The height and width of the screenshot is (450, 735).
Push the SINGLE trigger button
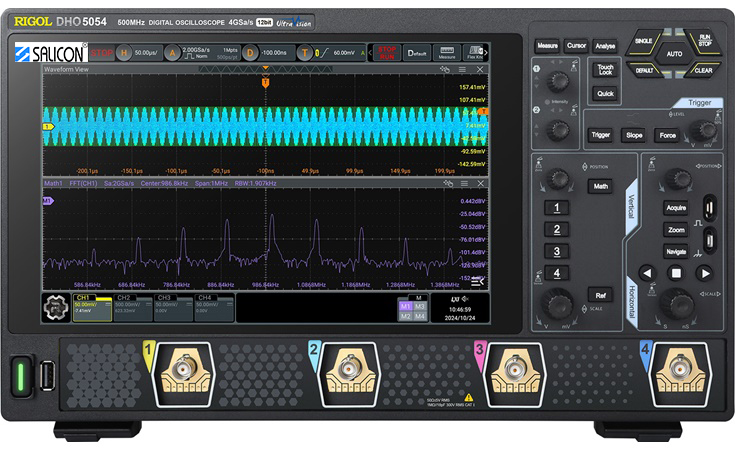[645, 41]
